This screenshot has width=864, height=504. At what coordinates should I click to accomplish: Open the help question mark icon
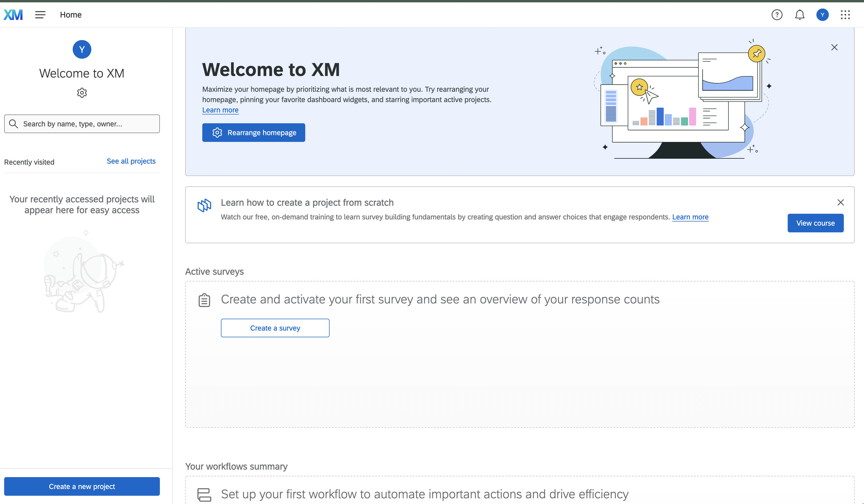777,15
